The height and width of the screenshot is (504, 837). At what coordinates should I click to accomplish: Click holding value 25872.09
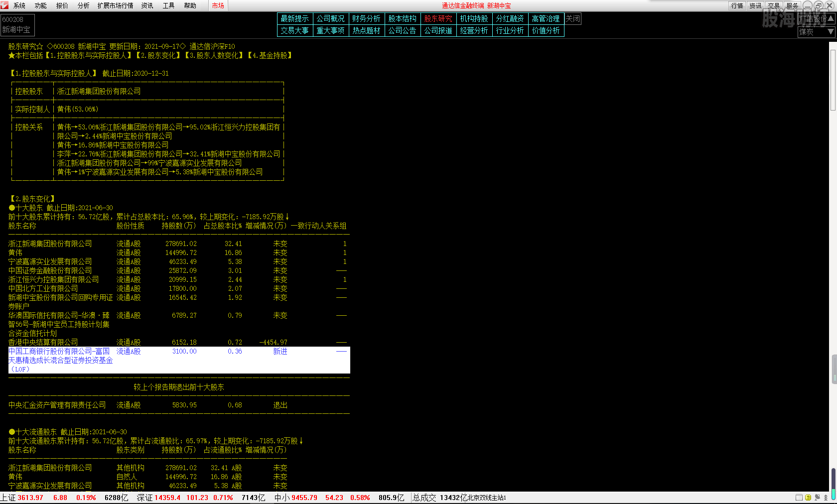click(183, 270)
